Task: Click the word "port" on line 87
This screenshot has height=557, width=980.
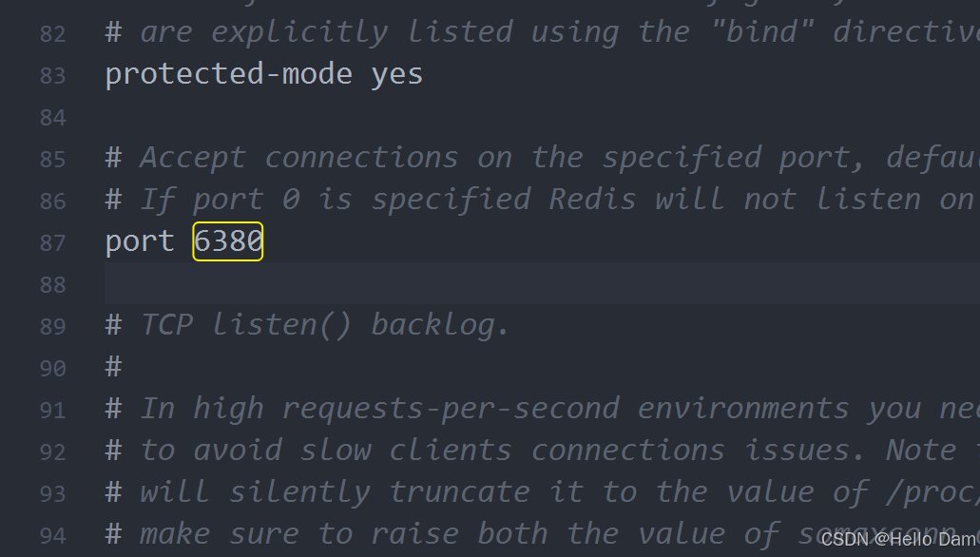Action: (x=140, y=241)
